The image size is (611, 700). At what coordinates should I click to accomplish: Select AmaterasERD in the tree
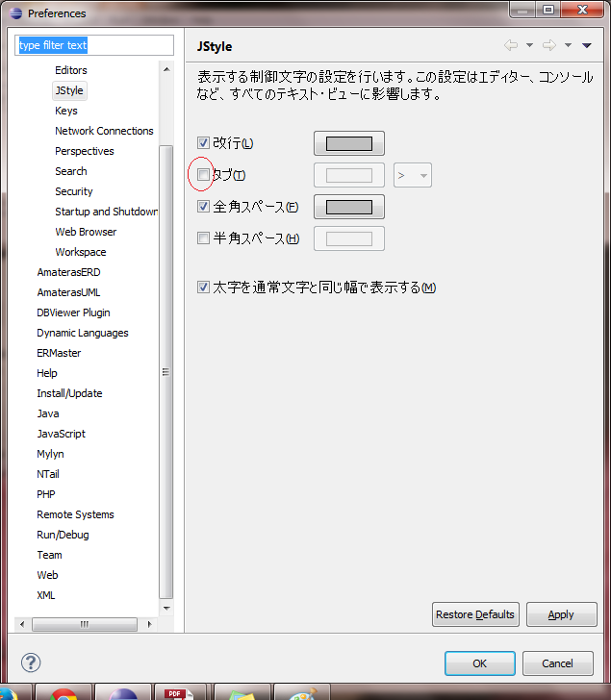68,272
